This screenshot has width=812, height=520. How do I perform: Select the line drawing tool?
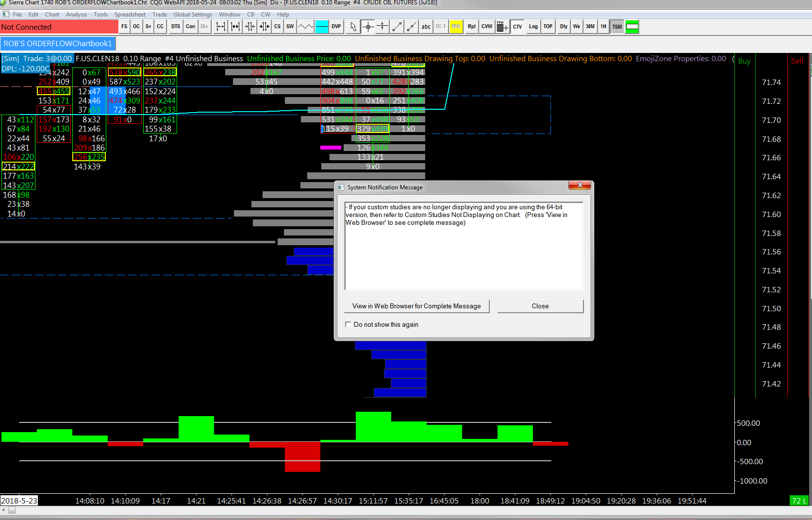coord(397,27)
